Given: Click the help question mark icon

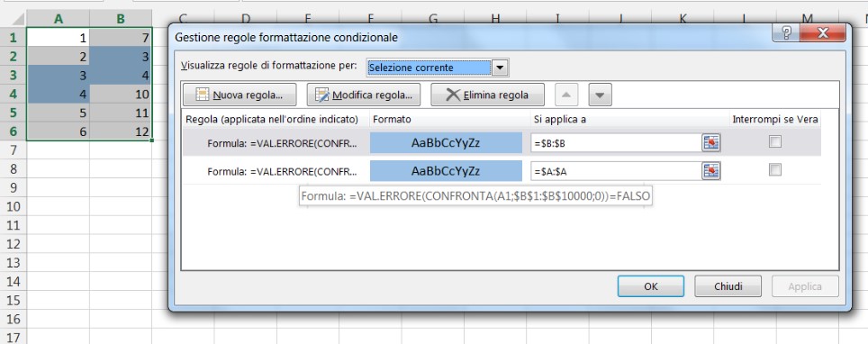Looking at the screenshot, I should coord(787,33).
